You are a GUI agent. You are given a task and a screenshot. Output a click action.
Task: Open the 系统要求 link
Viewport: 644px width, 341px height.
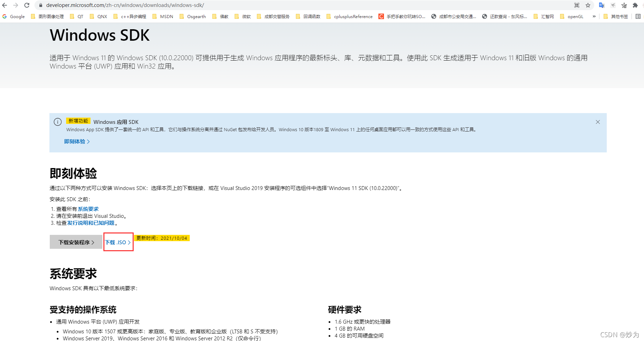pos(88,209)
